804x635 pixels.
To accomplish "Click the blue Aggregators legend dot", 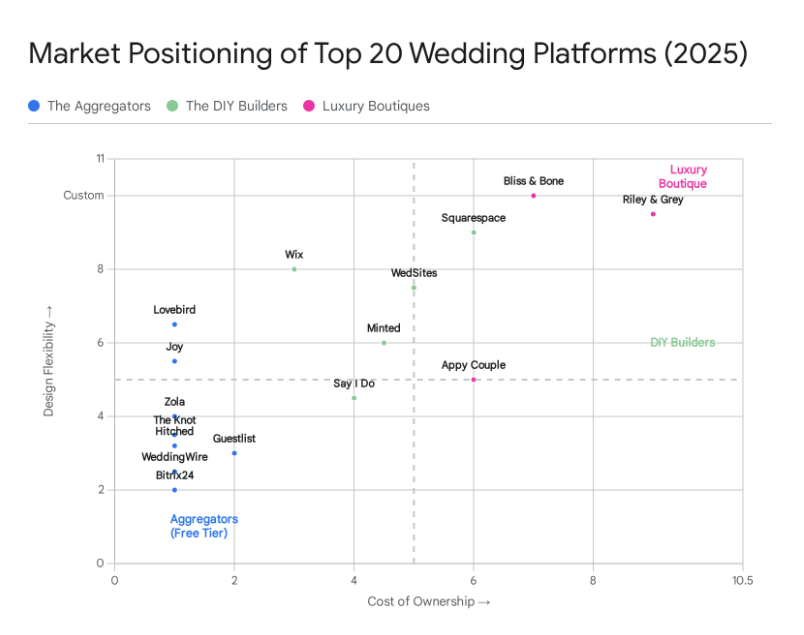I will 34,105.
